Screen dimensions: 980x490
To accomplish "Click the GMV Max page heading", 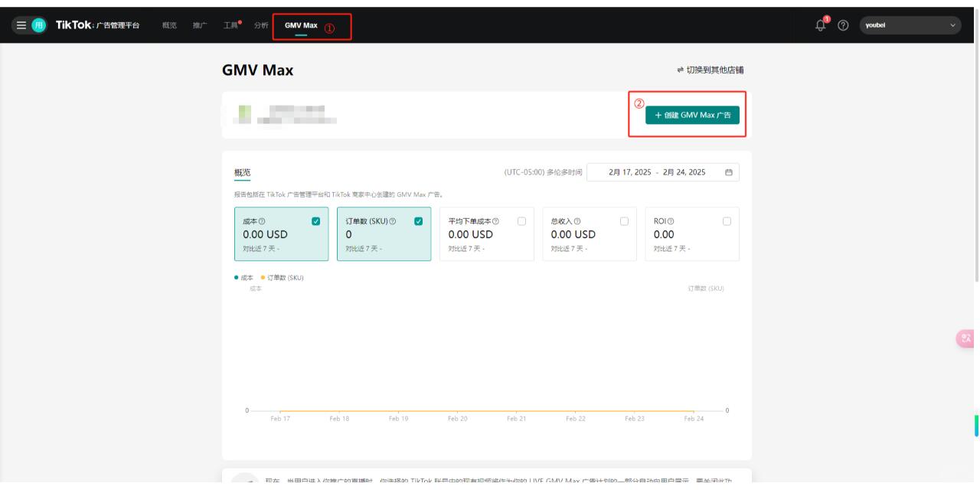I will tap(257, 70).
